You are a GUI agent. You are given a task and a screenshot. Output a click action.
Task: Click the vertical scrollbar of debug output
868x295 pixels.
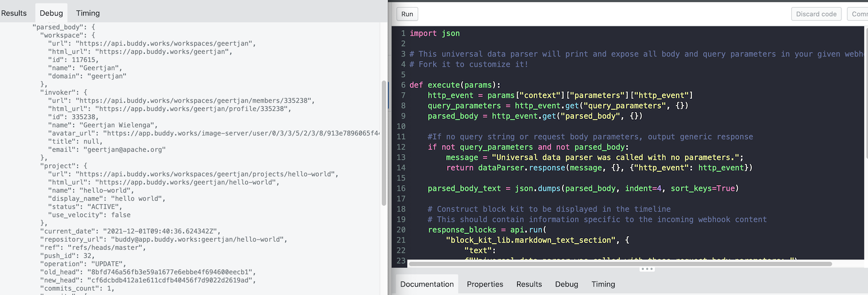(x=384, y=143)
